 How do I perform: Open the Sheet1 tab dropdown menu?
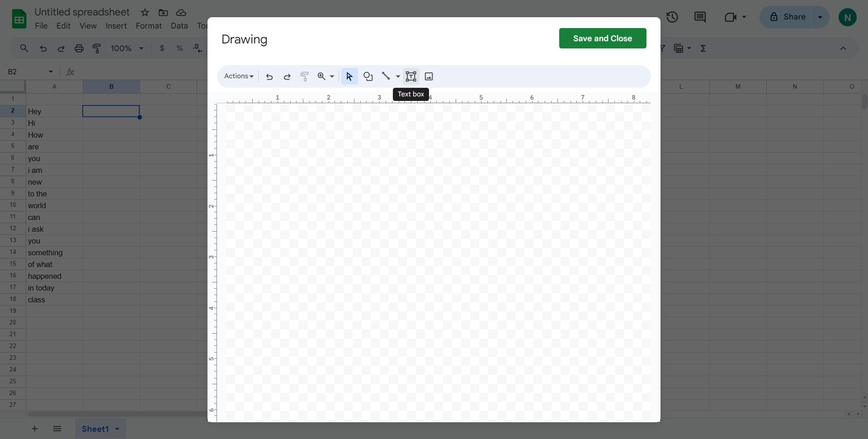click(117, 429)
